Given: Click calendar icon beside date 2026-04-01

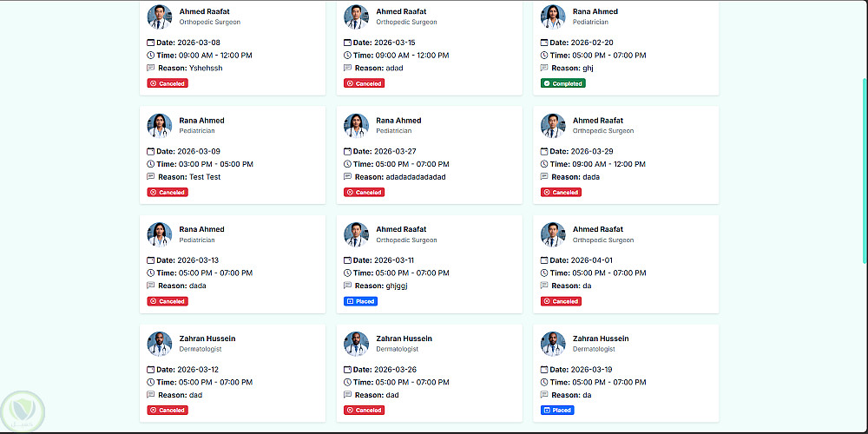Looking at the screenshot, I should click(x=544, y=260).
